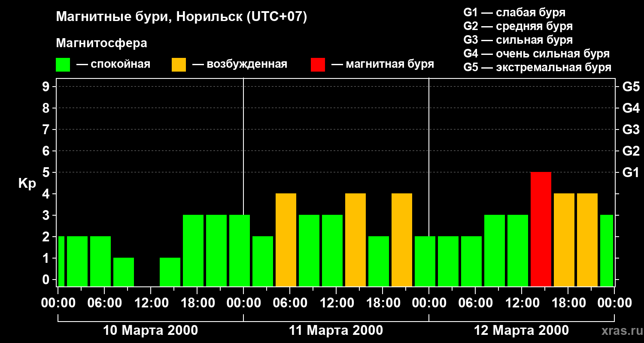Screen dimensions: 644x343
Task: Click the '— возбужденная' legend label
Action: [x=240, y=64]
